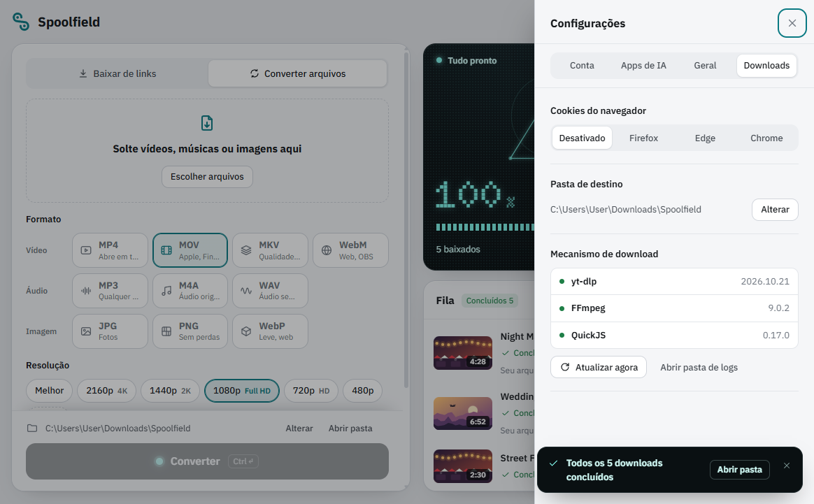The height and width of the screenshot is (504, 814).
Task: Choose 720p HD resolution
Action: (x=311, y=391)
